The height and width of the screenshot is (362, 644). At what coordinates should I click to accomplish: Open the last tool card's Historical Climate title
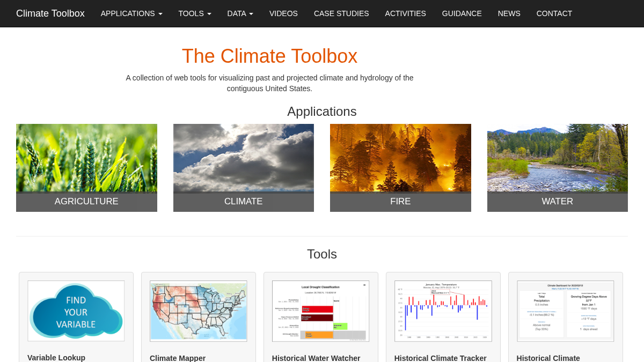tap(548, 358)
